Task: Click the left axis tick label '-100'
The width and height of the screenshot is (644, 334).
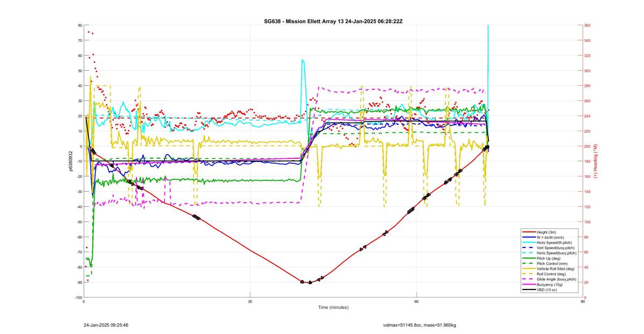Action: [78, 297]
